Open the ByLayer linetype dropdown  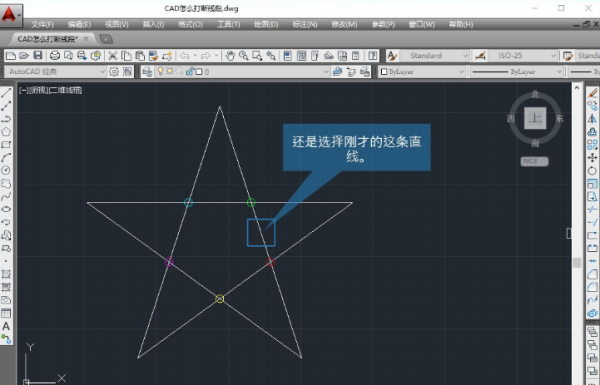(x=517, y=72)
